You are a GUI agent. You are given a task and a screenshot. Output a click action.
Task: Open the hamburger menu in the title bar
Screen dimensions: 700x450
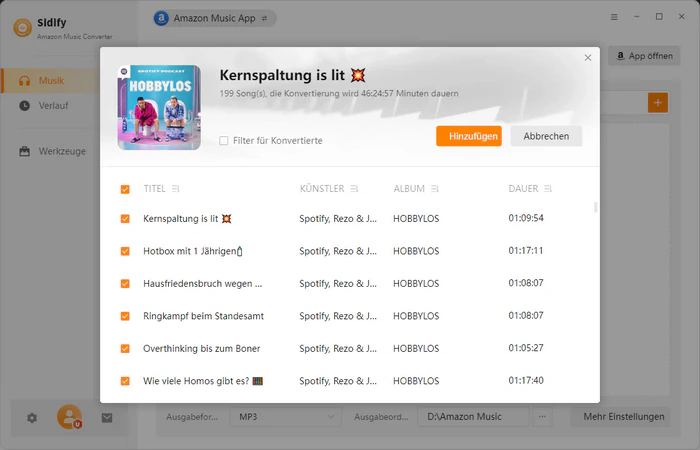[x=614, y=17]
